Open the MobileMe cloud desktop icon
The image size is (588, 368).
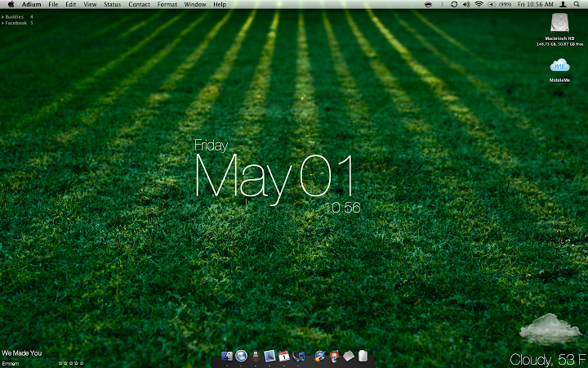[560, 65]
